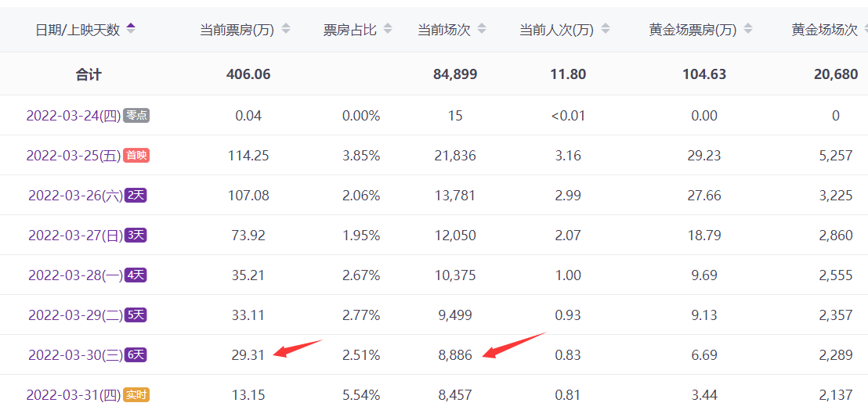The width and height of the screenshot is (868, 410).
Task: Click the 票房占比 column header
Action: point(350,30)
